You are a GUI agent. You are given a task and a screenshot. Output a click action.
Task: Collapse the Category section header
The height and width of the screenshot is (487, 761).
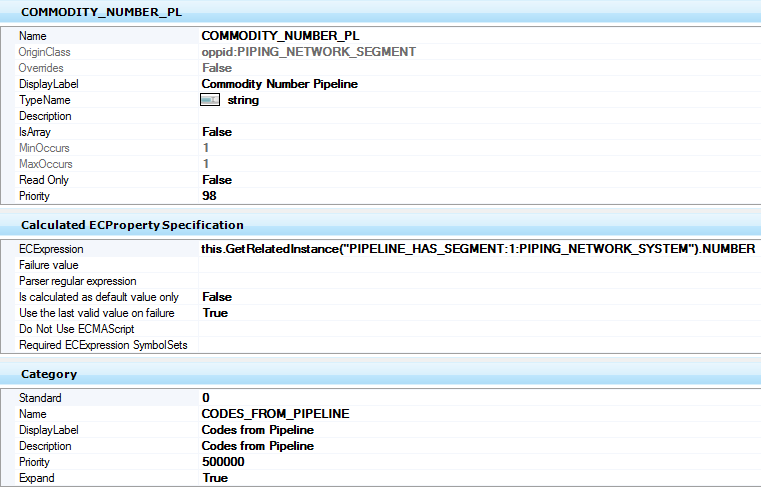coord(380,374)
